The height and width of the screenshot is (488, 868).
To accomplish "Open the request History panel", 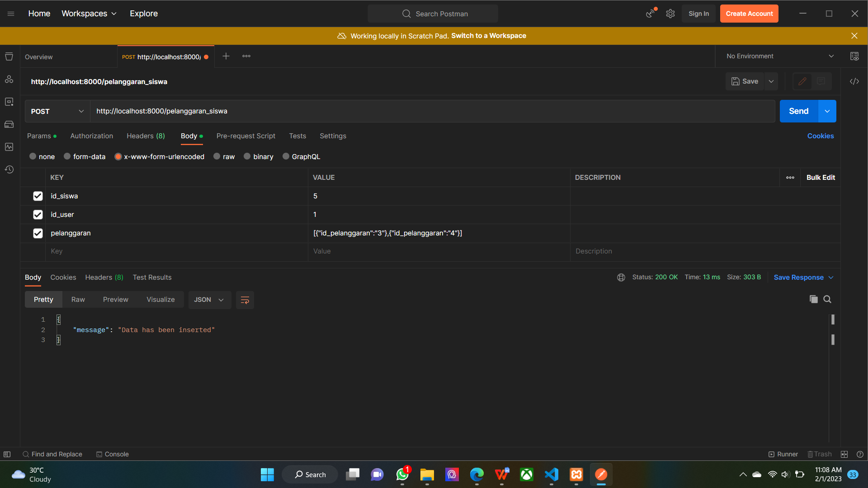I will coord(9,169).
